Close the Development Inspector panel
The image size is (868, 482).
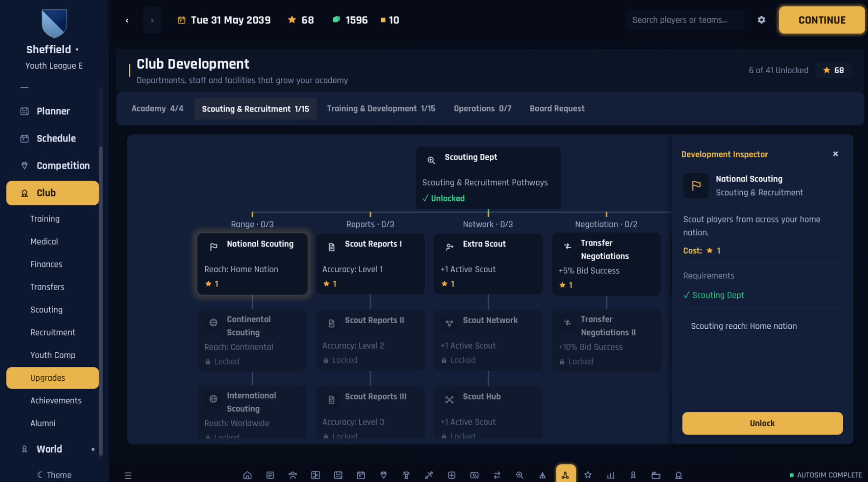click(x=835, y=154)
